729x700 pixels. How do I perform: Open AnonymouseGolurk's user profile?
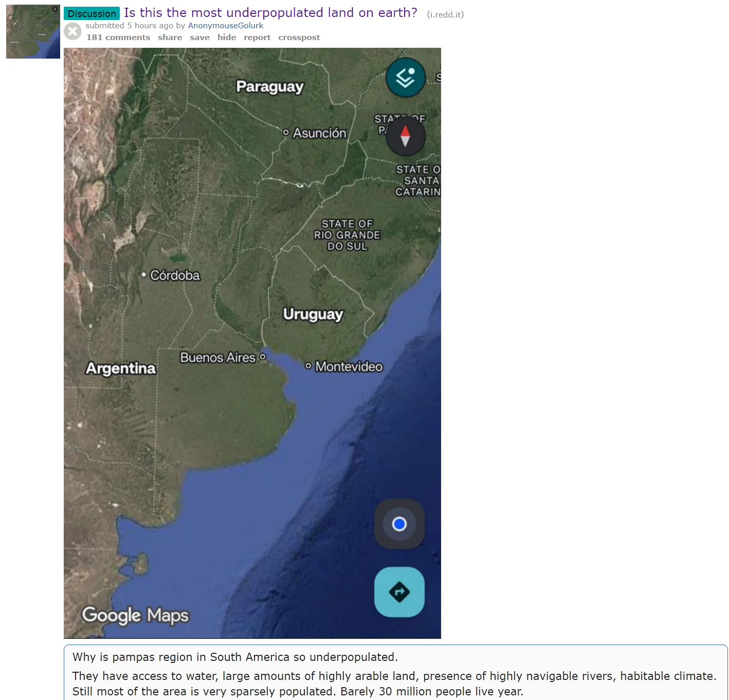pyautogui.click(x=226, y=26)
